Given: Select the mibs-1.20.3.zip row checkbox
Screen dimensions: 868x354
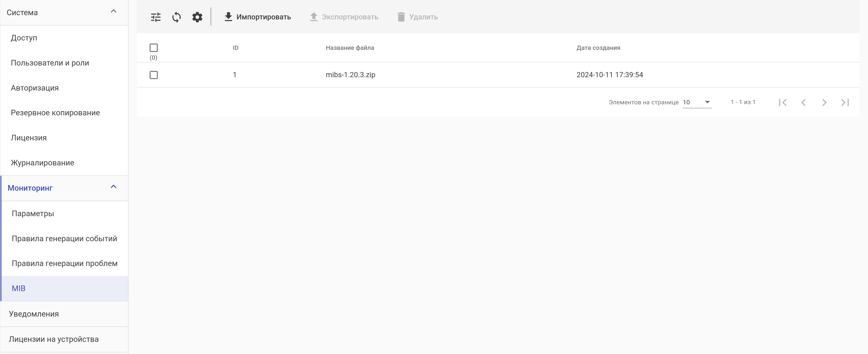Looking at the screenshot, I should click(154, 75).
